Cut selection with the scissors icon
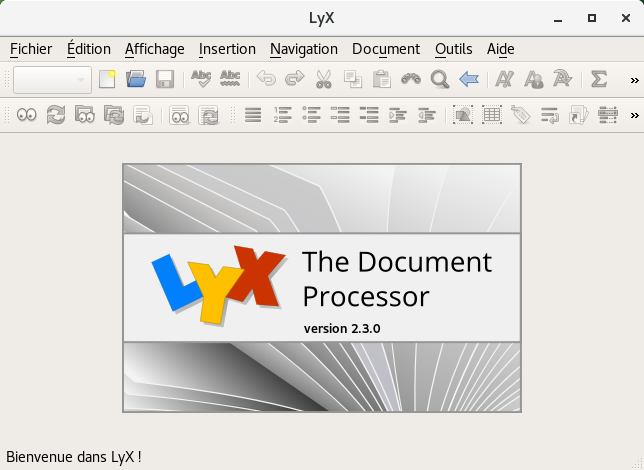The height and width of the screenshot is (470, 644). click(x=324, y=79)
